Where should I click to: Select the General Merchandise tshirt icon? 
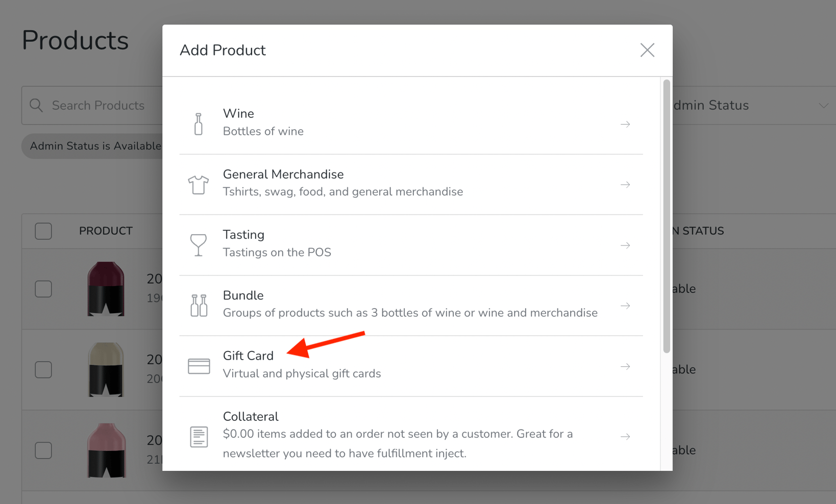point(199,185)
